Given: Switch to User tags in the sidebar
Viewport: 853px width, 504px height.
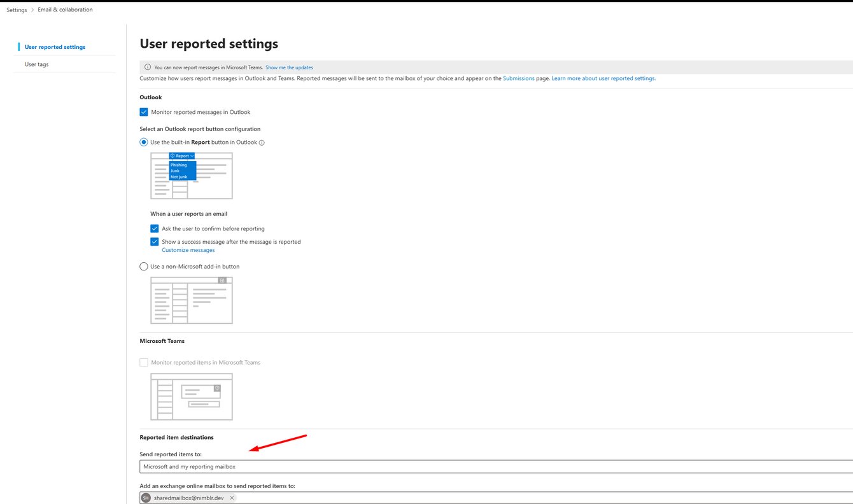Looking at the screenshot, I should click(x=36, y=64).
